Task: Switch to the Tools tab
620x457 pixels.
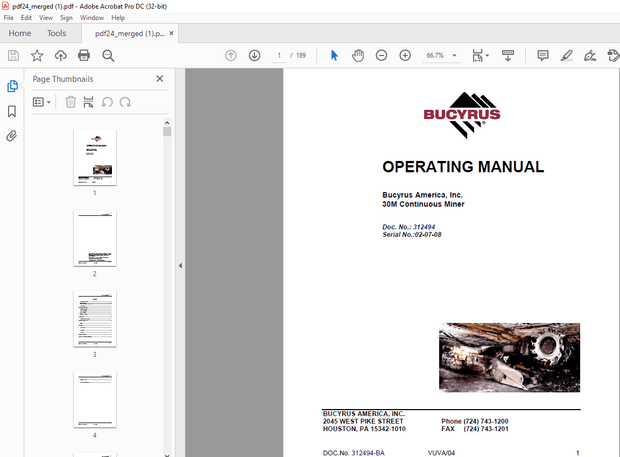Action: pos(57,33)
